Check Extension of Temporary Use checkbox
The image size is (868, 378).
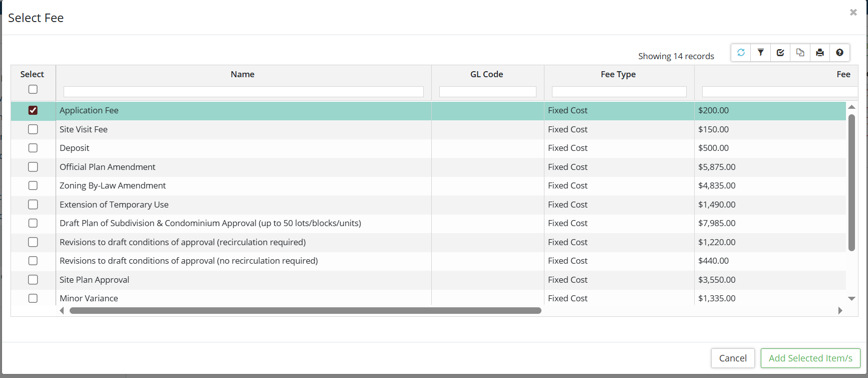(x=33, y=205)
